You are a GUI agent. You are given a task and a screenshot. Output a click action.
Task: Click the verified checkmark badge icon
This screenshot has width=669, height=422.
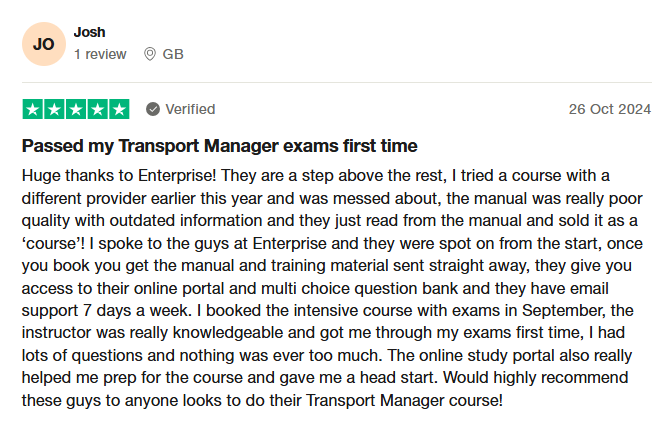153,109
